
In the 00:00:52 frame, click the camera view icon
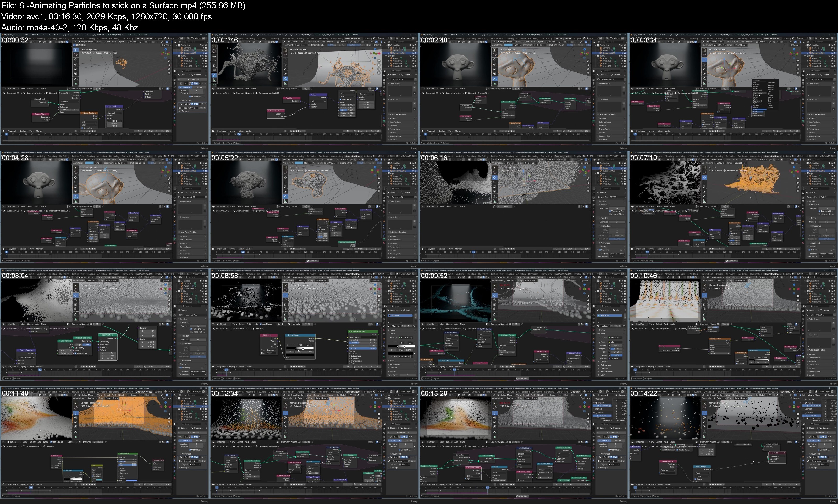(x=169, y=69)
